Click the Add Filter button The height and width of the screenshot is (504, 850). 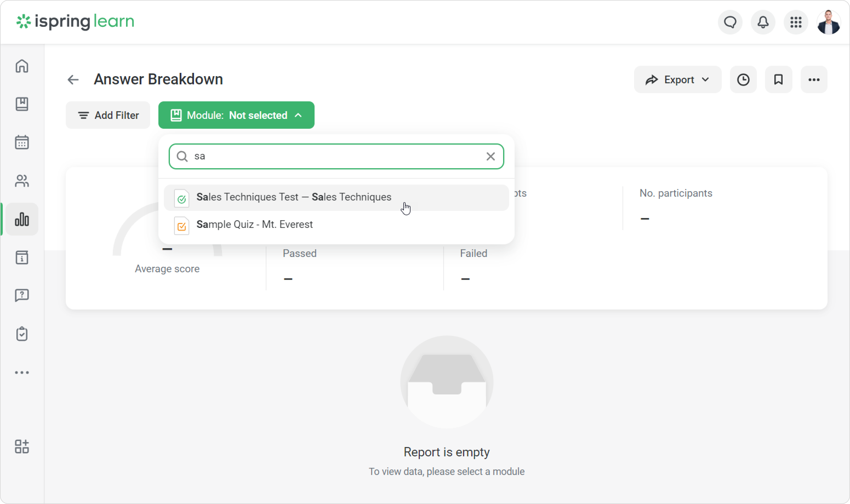108,115
